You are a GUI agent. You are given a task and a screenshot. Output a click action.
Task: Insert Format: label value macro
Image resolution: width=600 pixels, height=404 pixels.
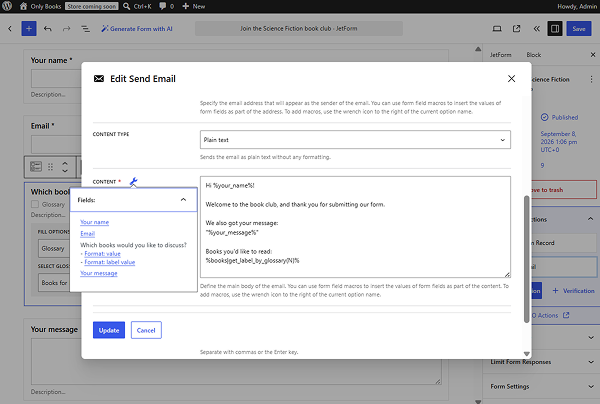point(109,262)
